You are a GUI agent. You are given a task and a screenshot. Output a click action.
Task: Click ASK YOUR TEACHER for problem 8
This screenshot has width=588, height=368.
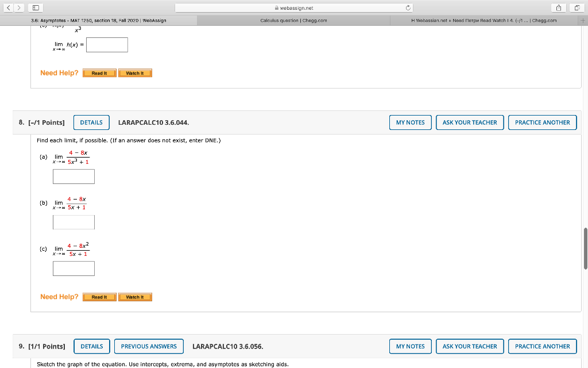pos(470,122)
